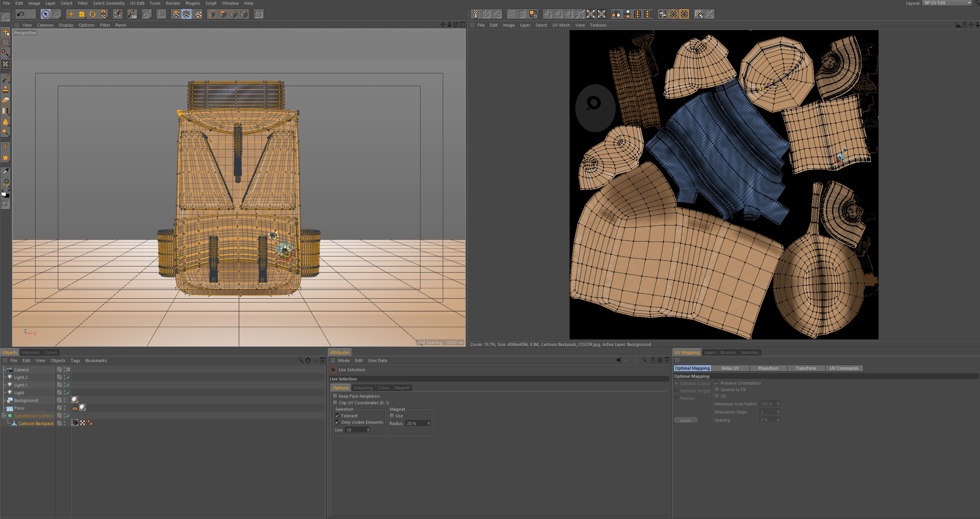
Task: Click the foreground/background color swatch
Action: click(x=5, y=194)
